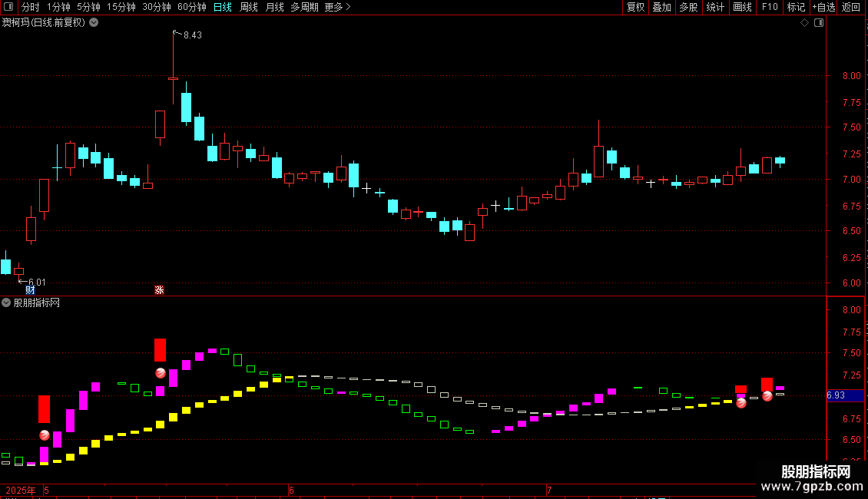Click the 财 financial marker icon
This screenshot has width=868, height=499.
(x=30, y=290)
